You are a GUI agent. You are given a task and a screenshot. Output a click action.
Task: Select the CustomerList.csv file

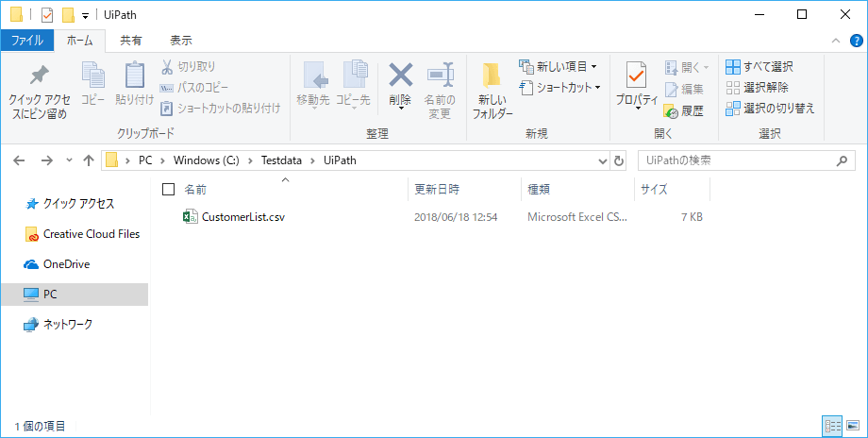tap(234, 216)
